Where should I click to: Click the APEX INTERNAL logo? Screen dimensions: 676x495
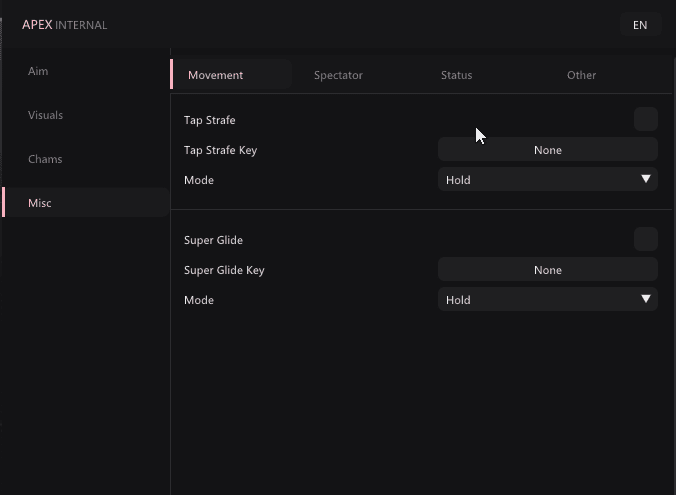[65, 25]
